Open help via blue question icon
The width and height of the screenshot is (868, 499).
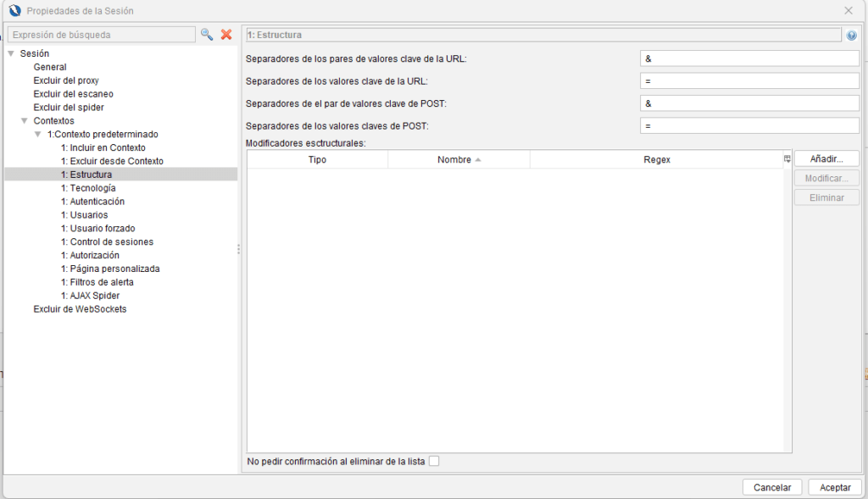pyautogui.click(x=851, y=36)
